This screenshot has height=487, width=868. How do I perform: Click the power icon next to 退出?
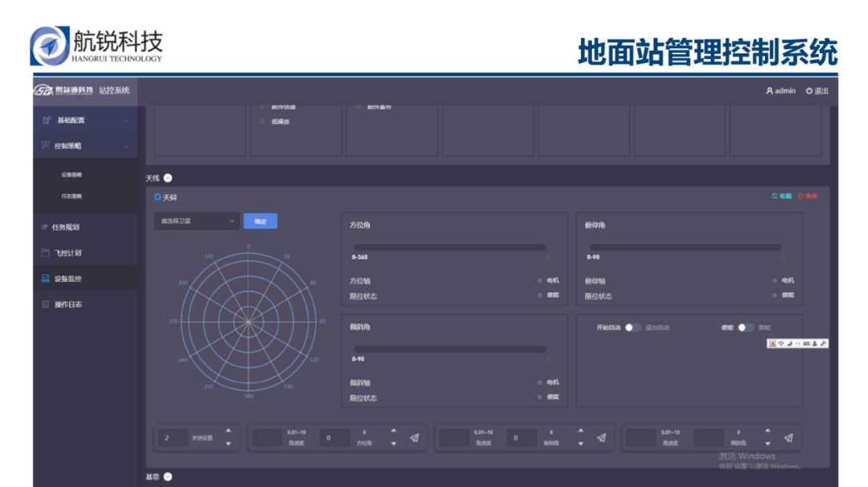tap(809, 91)
